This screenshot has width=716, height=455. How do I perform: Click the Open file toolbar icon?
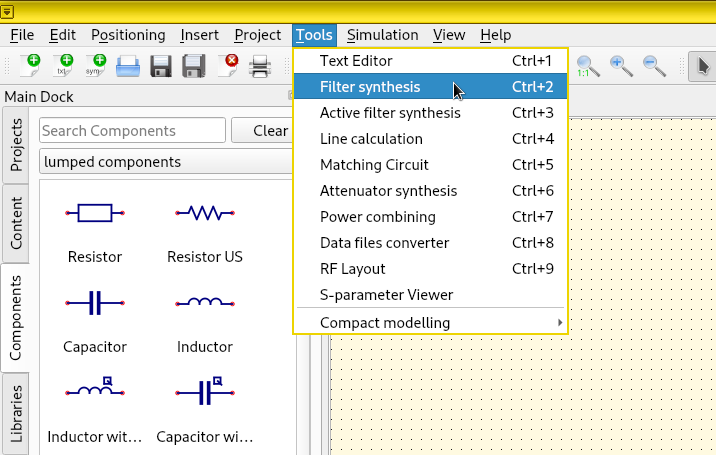pyautogui.click(x=128, y=67)
